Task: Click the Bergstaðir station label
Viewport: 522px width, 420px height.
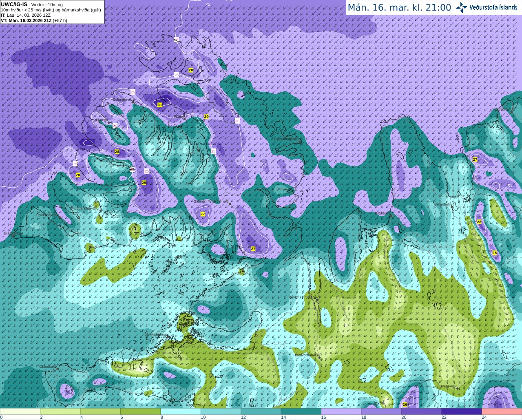Action: click(443, 204)
